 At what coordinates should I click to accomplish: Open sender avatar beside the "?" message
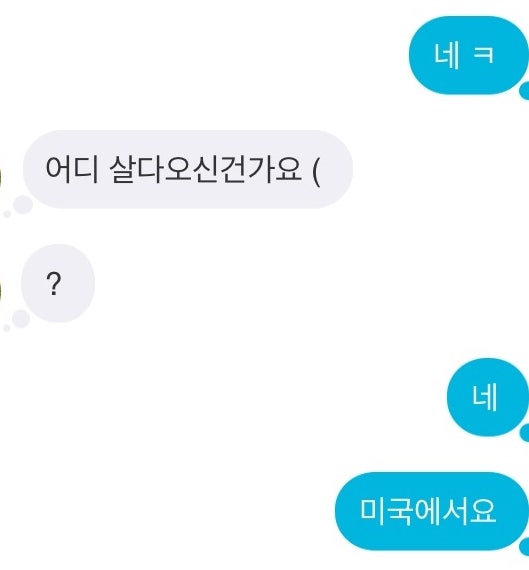[1, 292]
